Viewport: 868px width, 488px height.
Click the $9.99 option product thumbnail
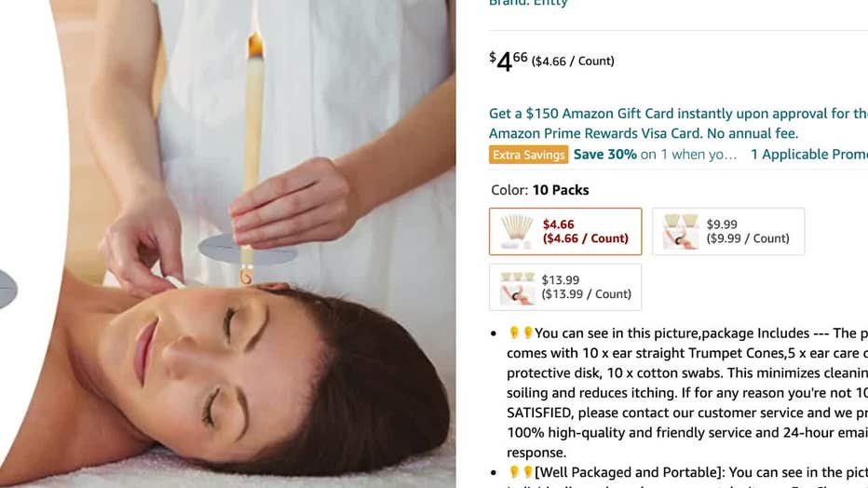681,231
